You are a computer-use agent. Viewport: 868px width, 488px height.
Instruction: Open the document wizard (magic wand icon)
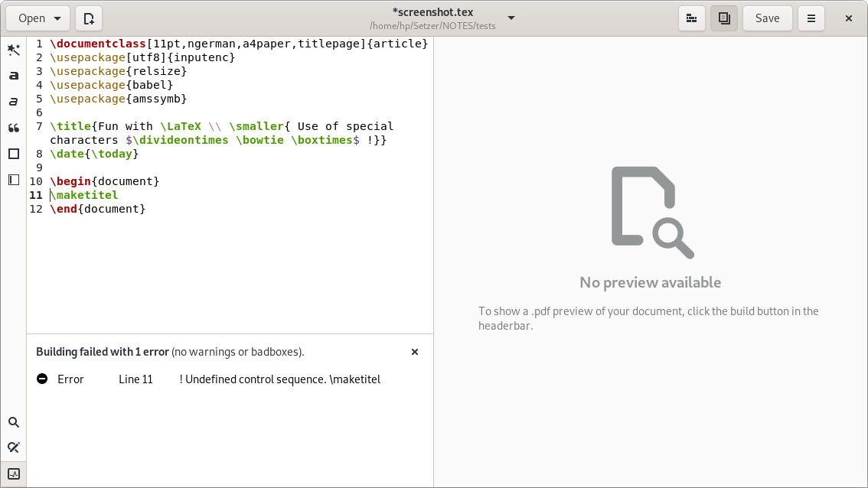pyautogui.click(x=14, y=50)
